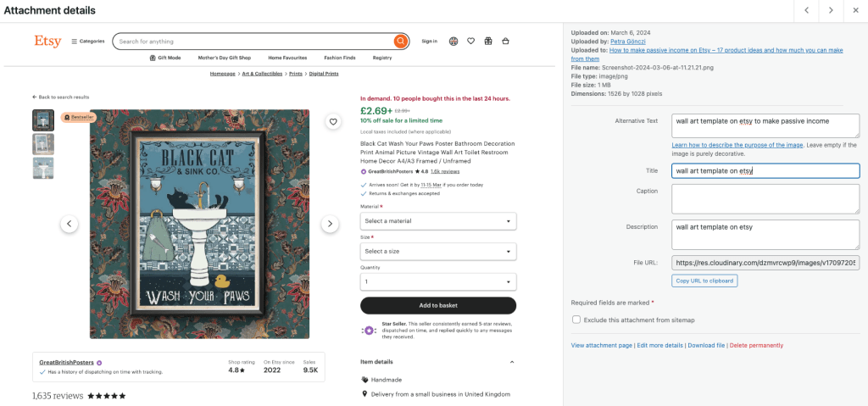Open the Select a size dropdown

click(437, 252)
